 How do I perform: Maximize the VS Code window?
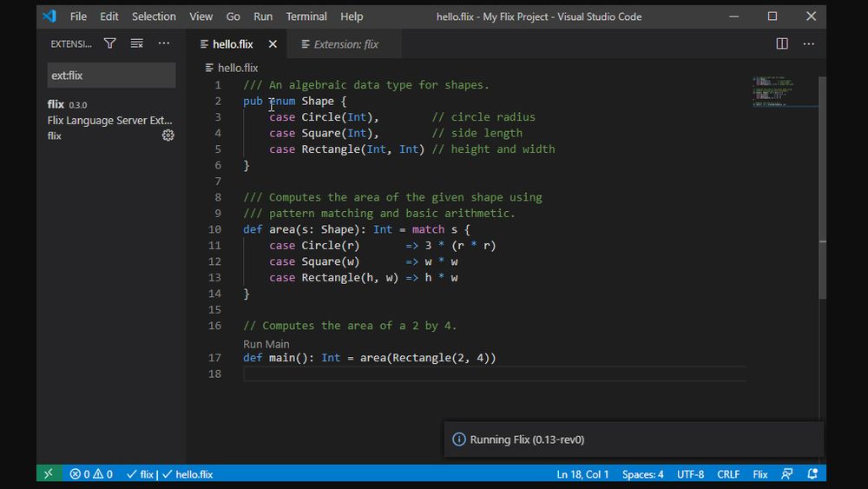pyautogui.click(x=773, y=17)
